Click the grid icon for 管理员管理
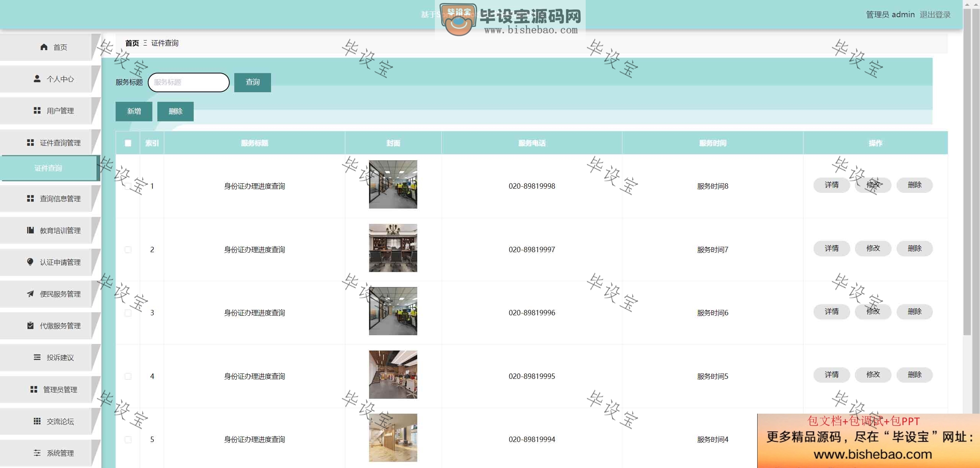Screen dimensions: 980x468 coord(34,390)
